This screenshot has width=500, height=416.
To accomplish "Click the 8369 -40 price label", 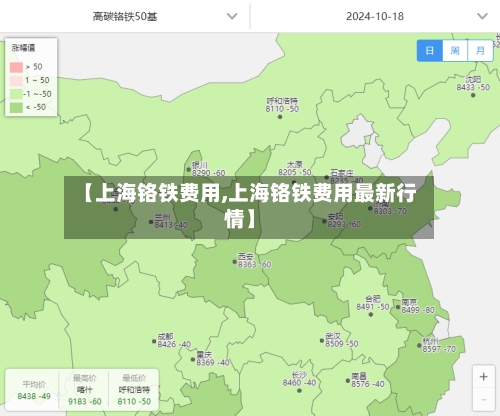I will click(x=213, y=362).
